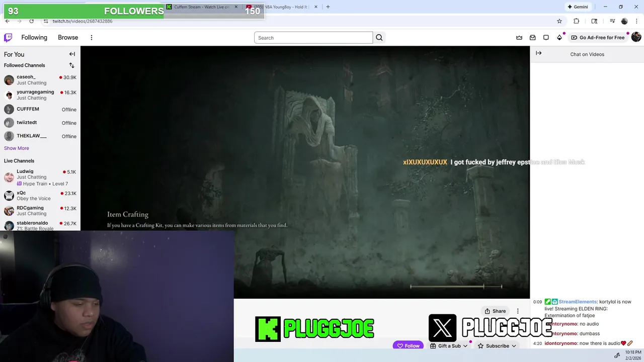644x362 pixels.
Task: Open the vertical dots next to Share
Action: click(518, 311)
